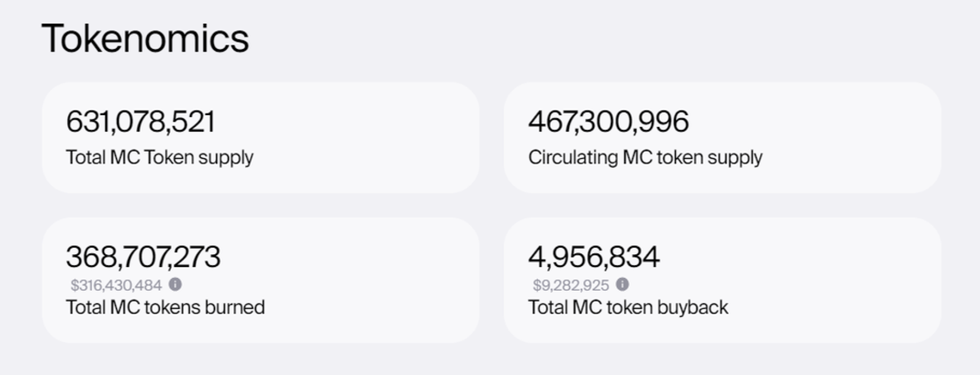Screen dimensions: 980x375
Task: Click the 'Total MC token buyback' label
Action: tap(628, 307)
